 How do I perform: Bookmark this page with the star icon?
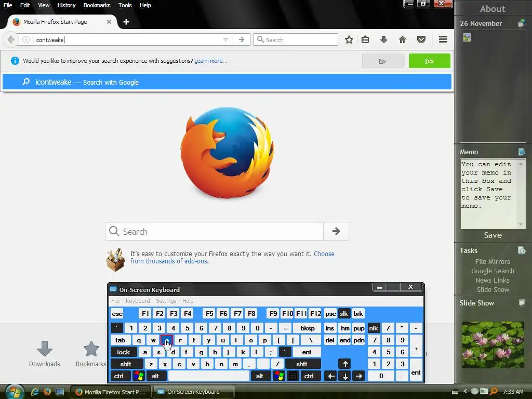(349, 39)
